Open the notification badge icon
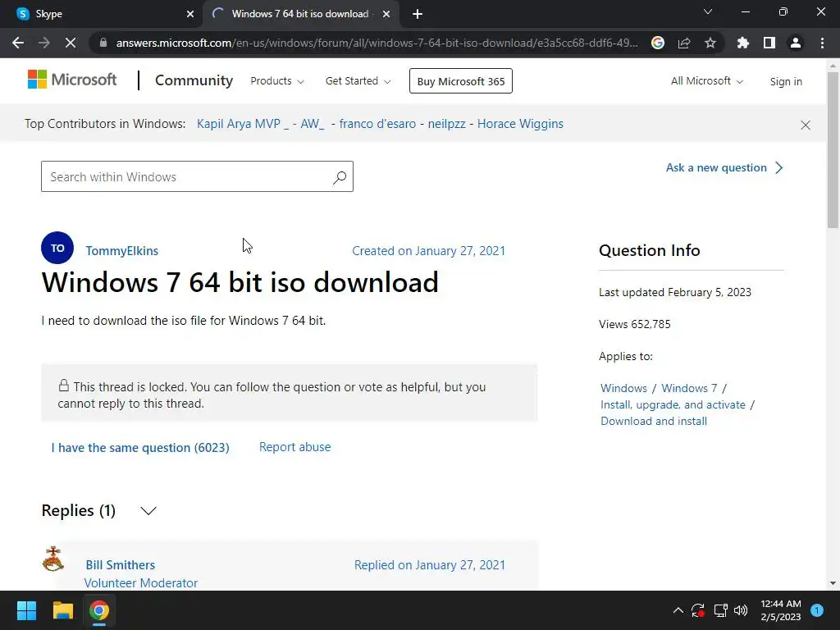The height and width of the screenshot is (630, 840). click(817, 610)
